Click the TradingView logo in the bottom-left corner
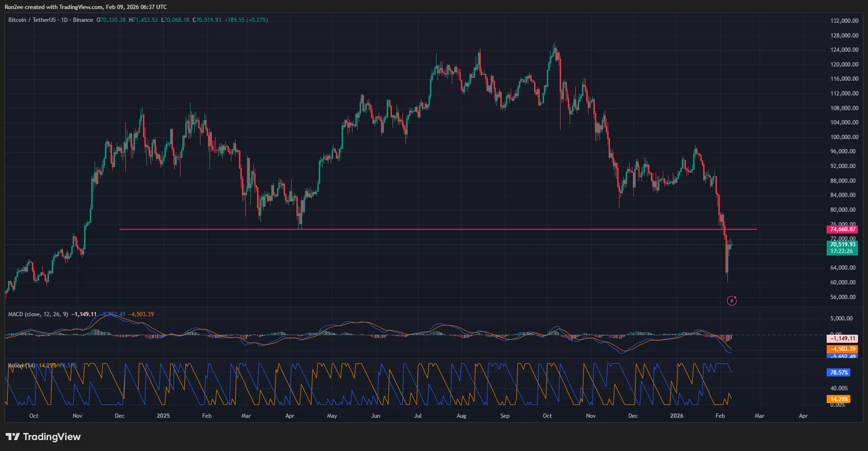This screenshot has width=868, height=451. [x=43, y=436]
